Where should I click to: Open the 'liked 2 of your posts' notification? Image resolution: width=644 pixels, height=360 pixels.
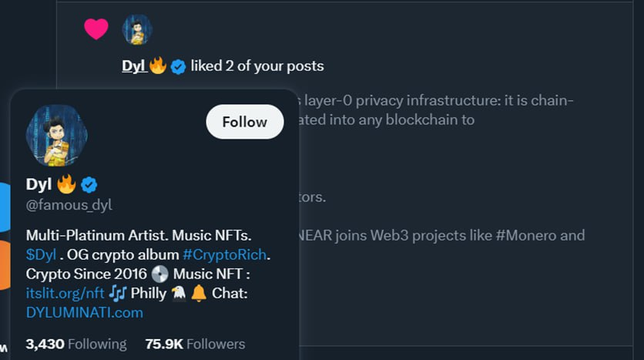point(257,66)
